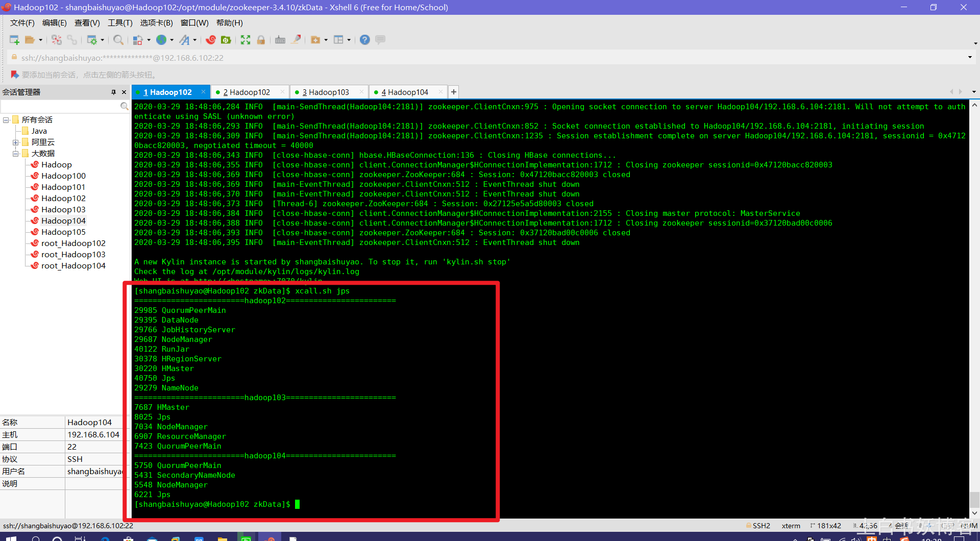Image resolution: width=980 pixels, height=541 pixels.
Task: Select the Hadoop105 session
Action: tap(63, 232)
